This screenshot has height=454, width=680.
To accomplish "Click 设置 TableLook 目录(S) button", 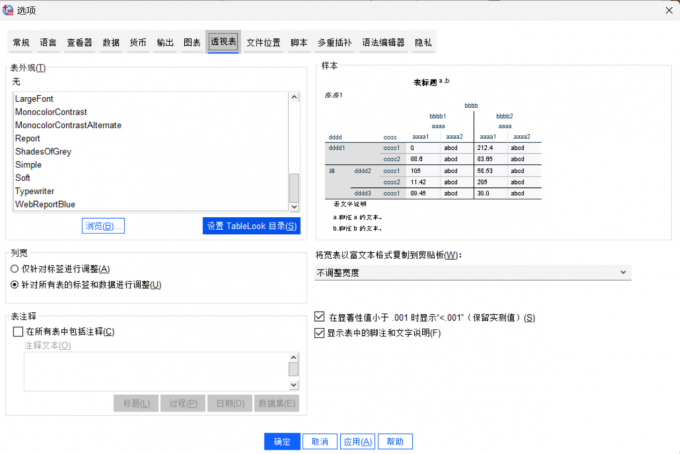I will [252, 226].
